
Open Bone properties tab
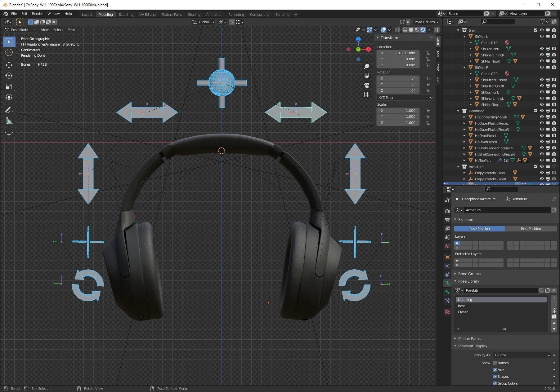(x=447, y=292)
